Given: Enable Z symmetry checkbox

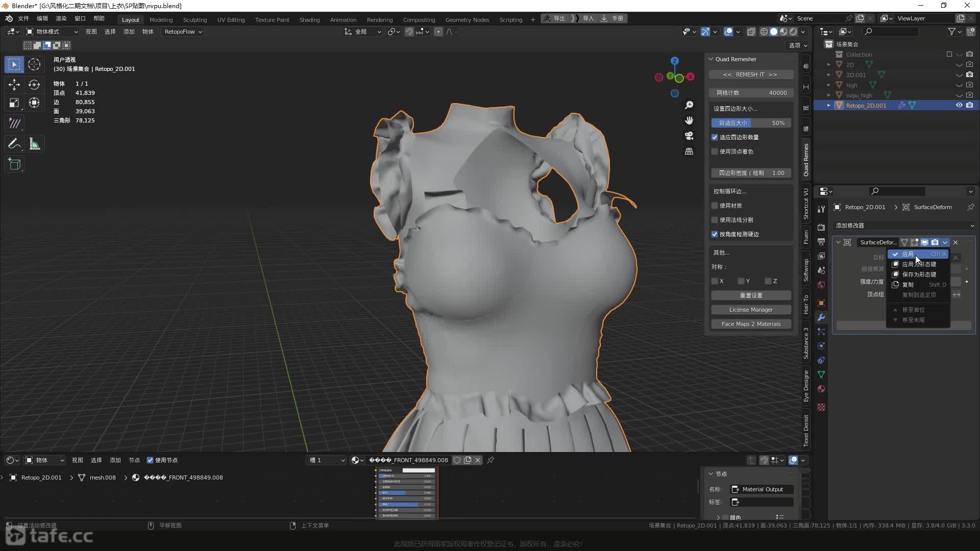Looking at the screenshot, I should (x=768, y=281).
